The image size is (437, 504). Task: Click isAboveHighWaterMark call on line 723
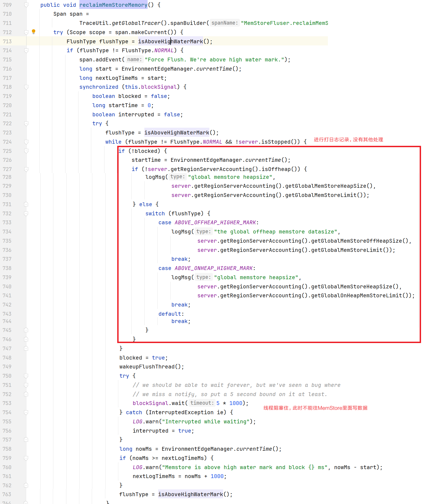point(177,133)
